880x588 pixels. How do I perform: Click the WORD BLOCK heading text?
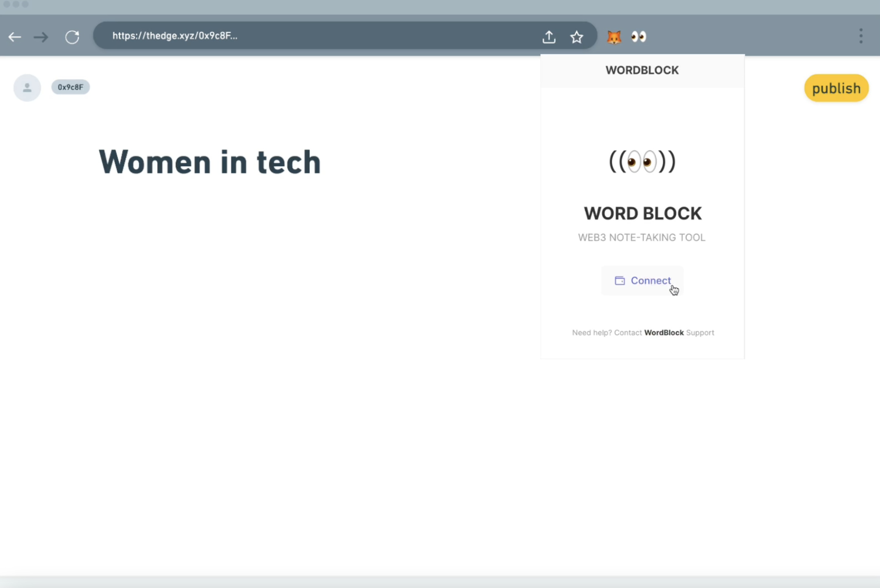tap(642, 213)
